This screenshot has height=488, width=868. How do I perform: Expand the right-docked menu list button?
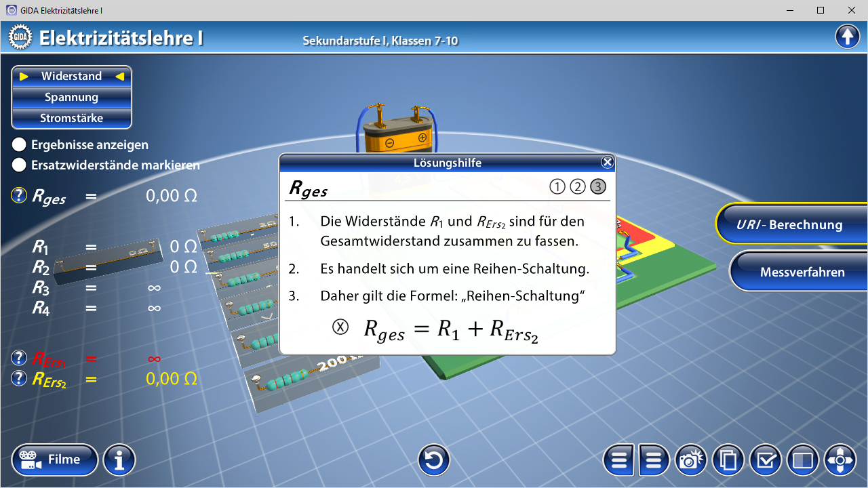pos(654,461)
